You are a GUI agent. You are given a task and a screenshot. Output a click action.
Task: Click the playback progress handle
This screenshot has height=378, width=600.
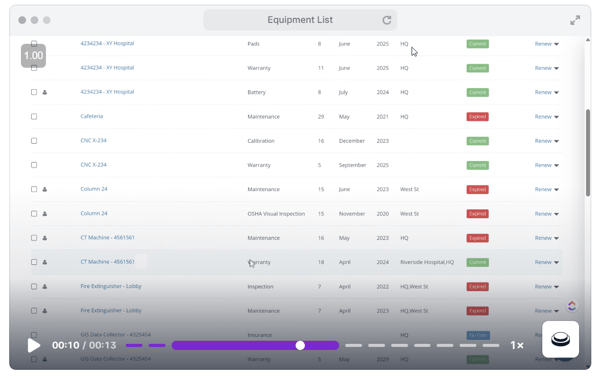coord(300,345)
